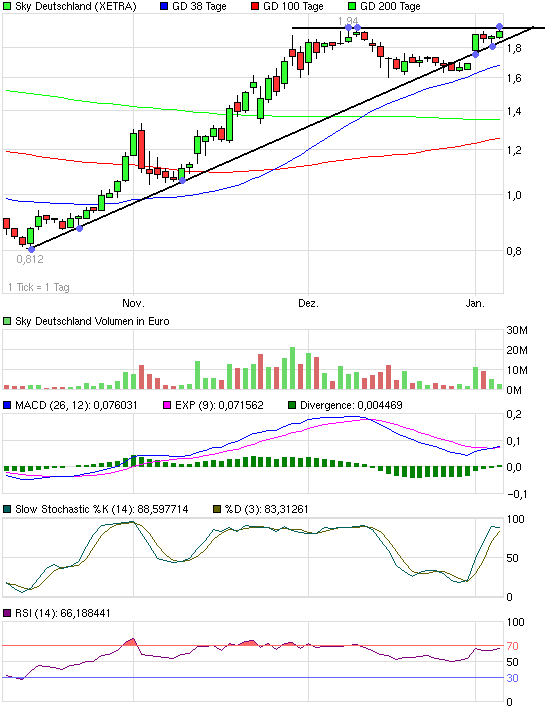Click the dark green Divergence legend swatch
The height and width of the screenshot is (710, 545).
pos(292,405)
